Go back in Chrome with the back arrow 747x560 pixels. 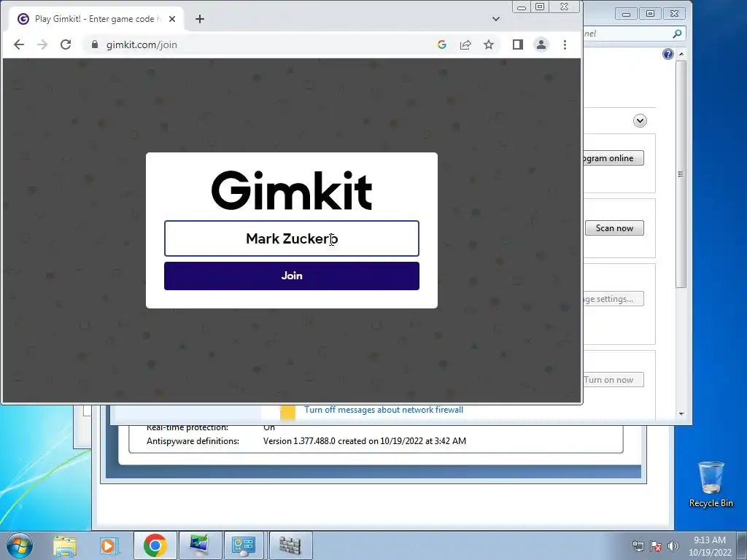point(19,44)
